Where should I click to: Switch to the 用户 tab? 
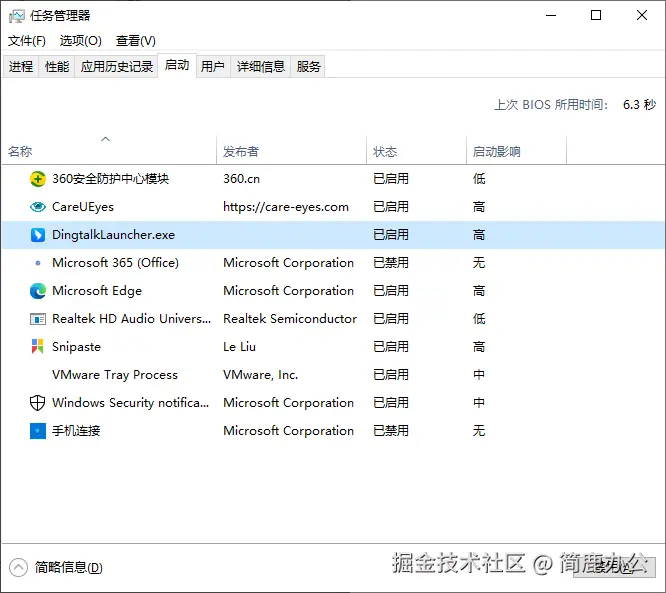pyautogui.click(x=213, y=67)
